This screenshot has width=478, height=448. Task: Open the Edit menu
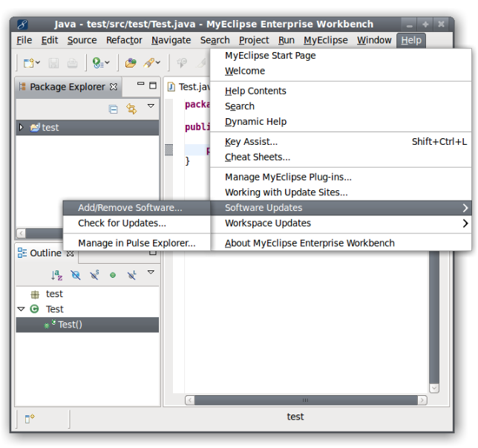coord(50,40)
